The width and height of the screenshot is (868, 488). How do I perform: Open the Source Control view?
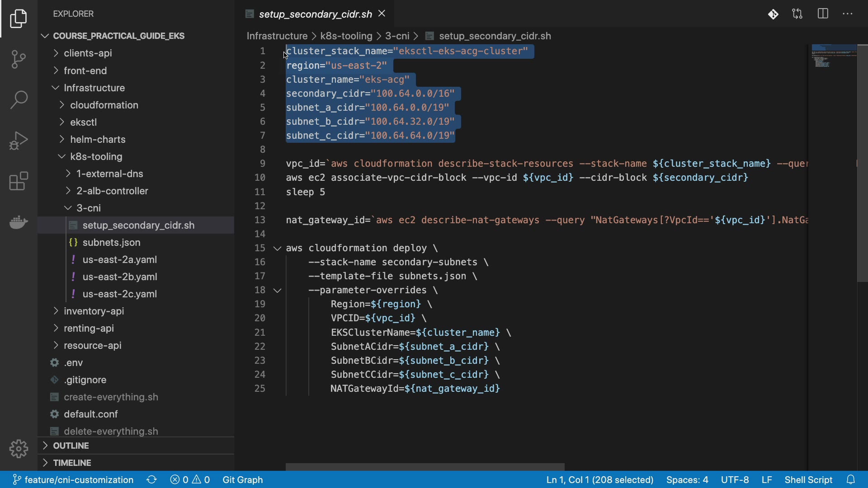19,59
